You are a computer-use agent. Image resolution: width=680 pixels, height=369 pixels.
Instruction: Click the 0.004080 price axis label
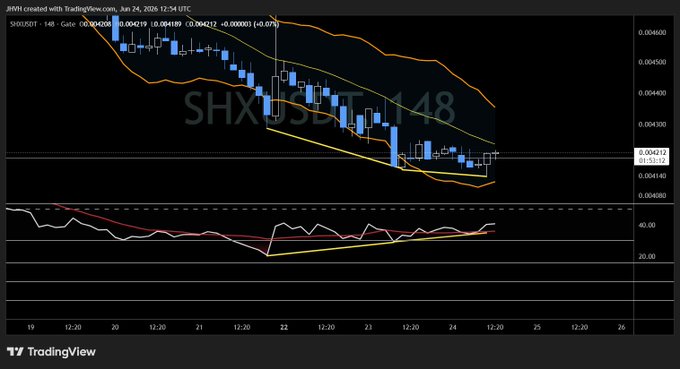[652, 196]
